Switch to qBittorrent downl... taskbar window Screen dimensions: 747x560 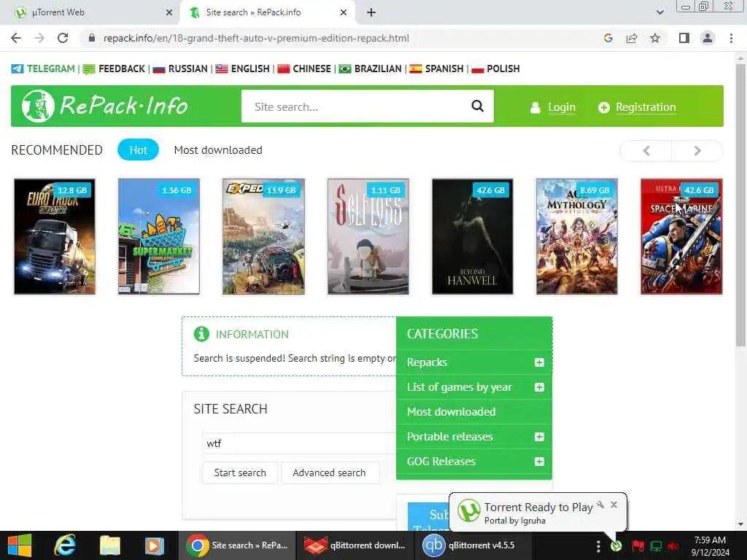click(355, 545)
